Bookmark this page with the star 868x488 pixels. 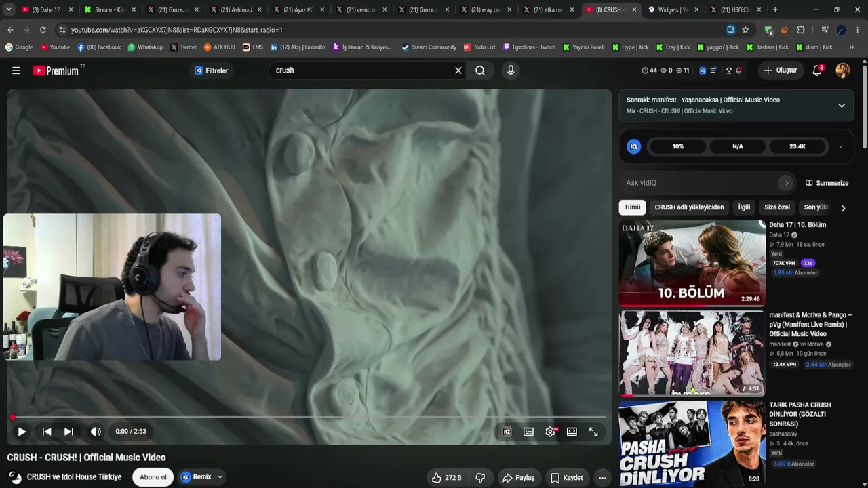(x=745, y=30)
